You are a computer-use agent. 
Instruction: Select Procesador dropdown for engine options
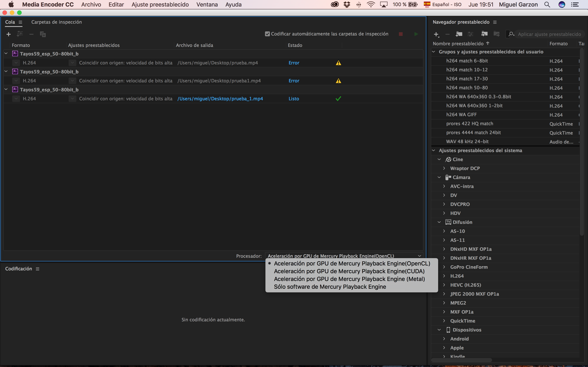[344, 256]
